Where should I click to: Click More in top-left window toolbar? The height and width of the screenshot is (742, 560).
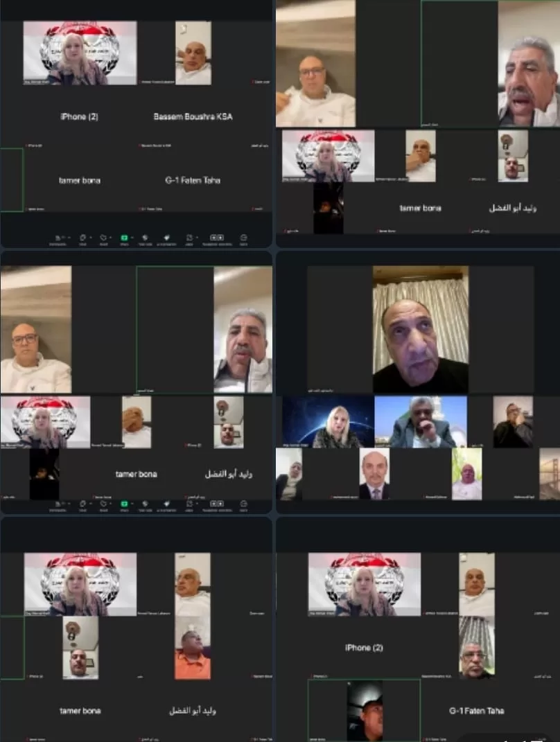pos(243,238)
